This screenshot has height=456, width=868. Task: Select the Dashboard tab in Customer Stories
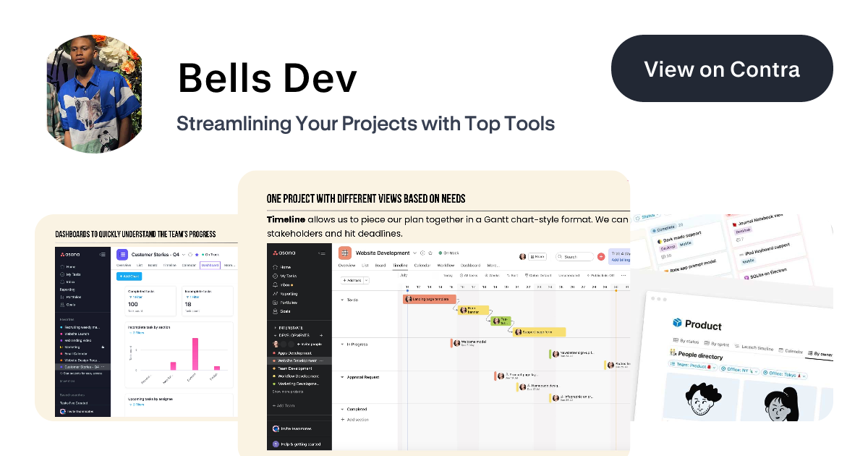pyautogui.click(x=210, y=265)
